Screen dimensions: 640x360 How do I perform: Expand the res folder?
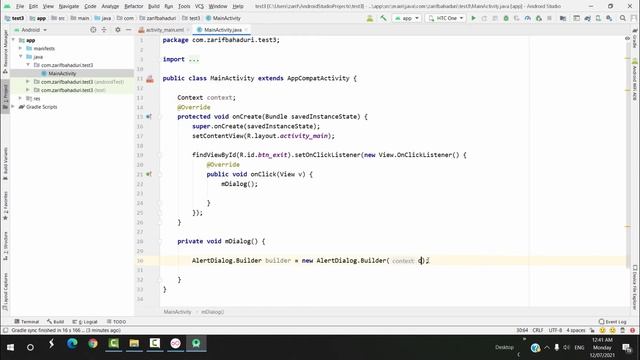20,98
